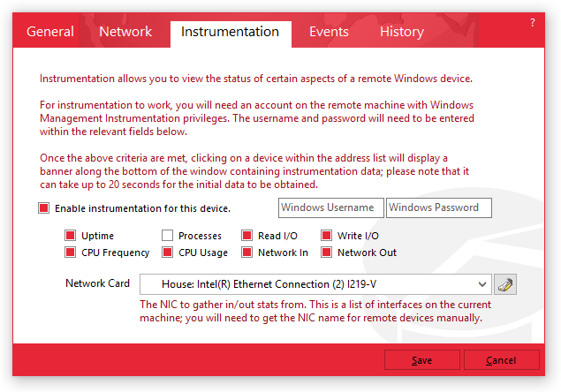Uncheck the Read I/O option
The width and height of the screenshot is (561, 392).
246,236
